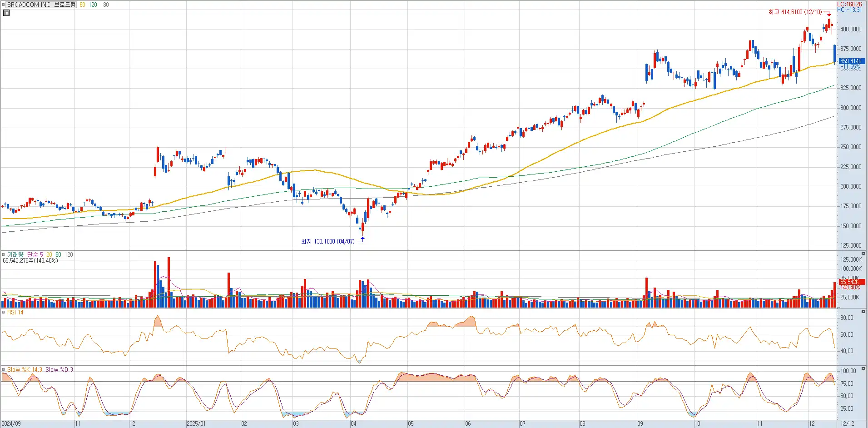Select the Slow %D 3 label
This screenshot has width=868, height=428.
[59, 369]
